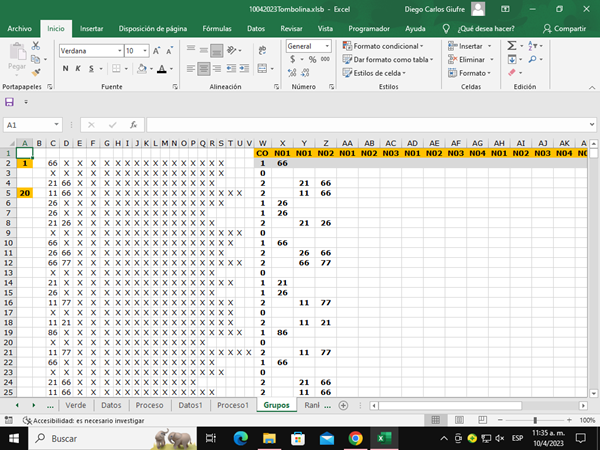Click Excel icon in Windows taskbar
Screen dimensions: 600x450
[384, 439]
